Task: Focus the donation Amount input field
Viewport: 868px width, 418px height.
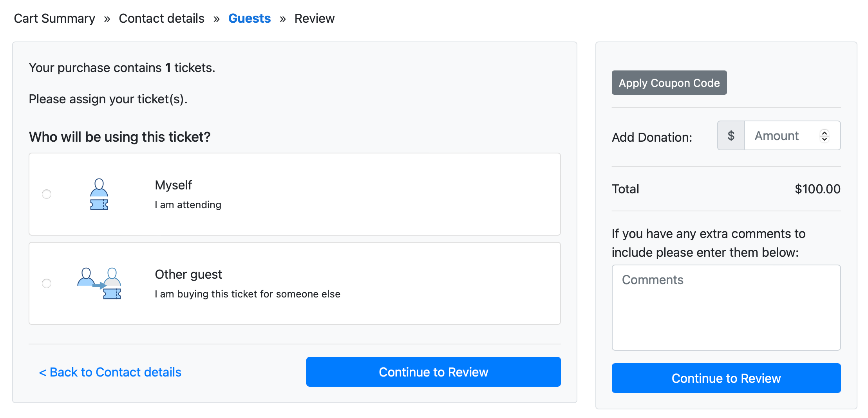Action: [x=781, y=136]
